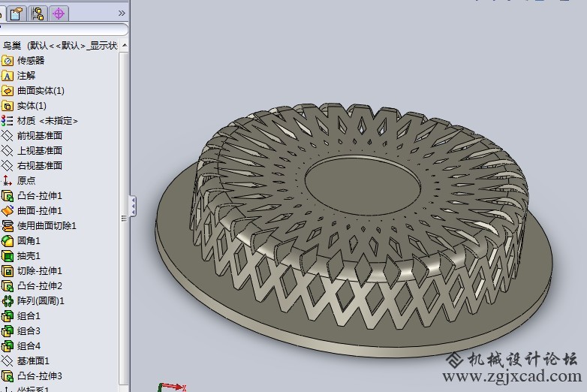Click the 材质 <未指定> label

[x=47, y=121]
